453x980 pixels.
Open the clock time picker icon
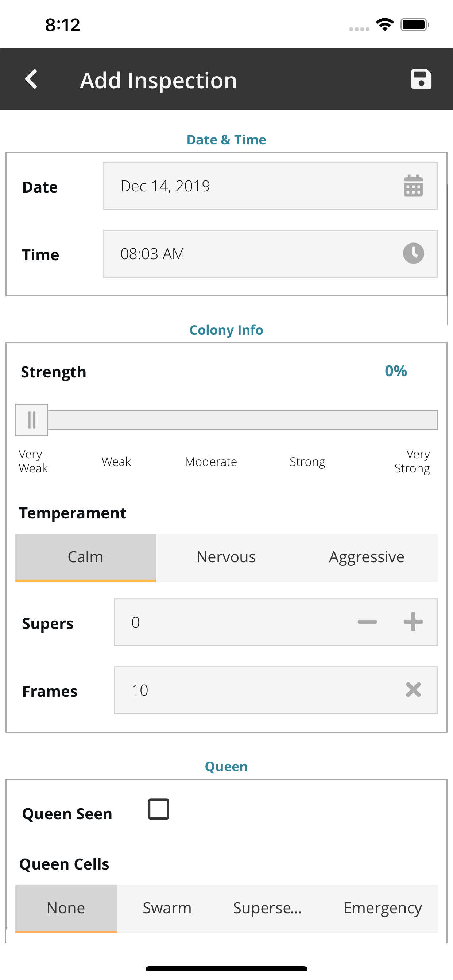tap(413, 253)
